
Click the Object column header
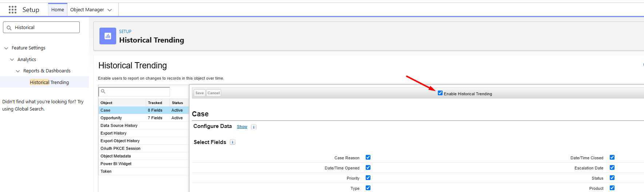[122, 103]
